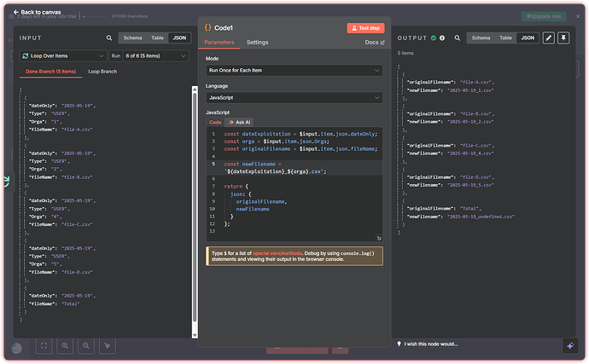The height and width of the screenshot is (364, 589).
Task: Switch INPUT view to Table
Action: (157, 38)
